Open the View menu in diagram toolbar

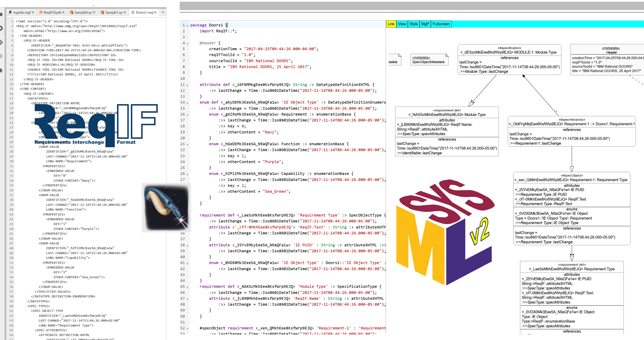[x=402, y=24]
